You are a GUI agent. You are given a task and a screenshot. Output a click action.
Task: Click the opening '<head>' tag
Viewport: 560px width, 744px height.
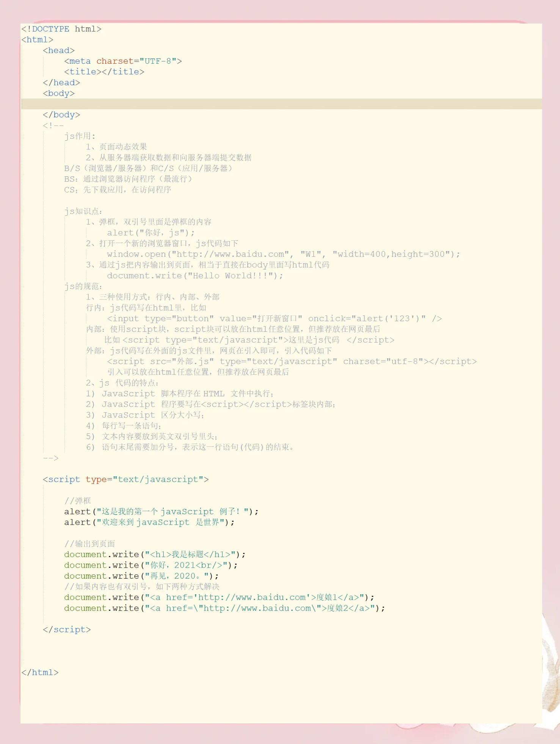(59, 50)
